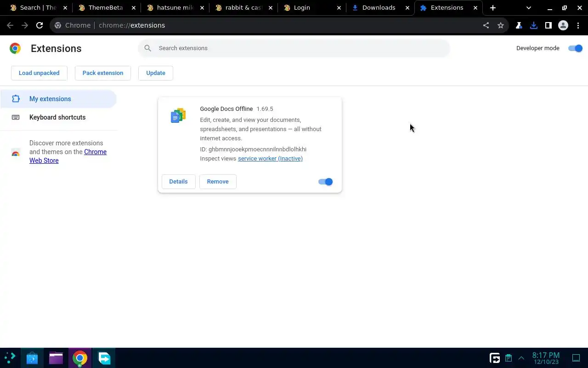Switch to the ThemeBeta tab
Viewport: 588px width, 368px height.
click(107, 8)
